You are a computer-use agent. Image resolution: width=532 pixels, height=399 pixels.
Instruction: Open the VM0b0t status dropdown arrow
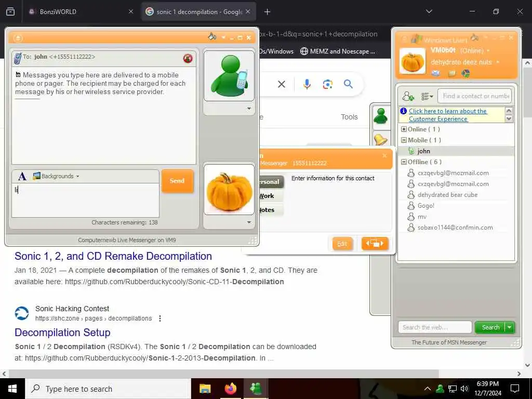(488, 51)
